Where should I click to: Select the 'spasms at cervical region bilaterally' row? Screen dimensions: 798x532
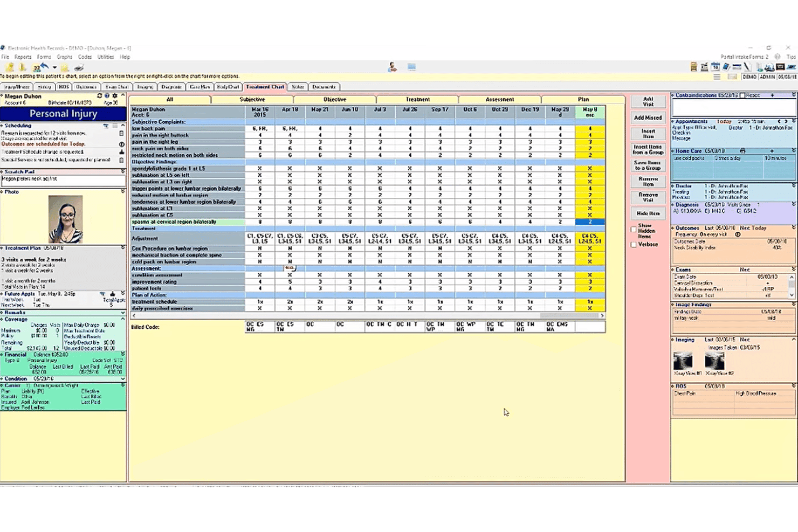pyautogui.click(x=188, y=222)
